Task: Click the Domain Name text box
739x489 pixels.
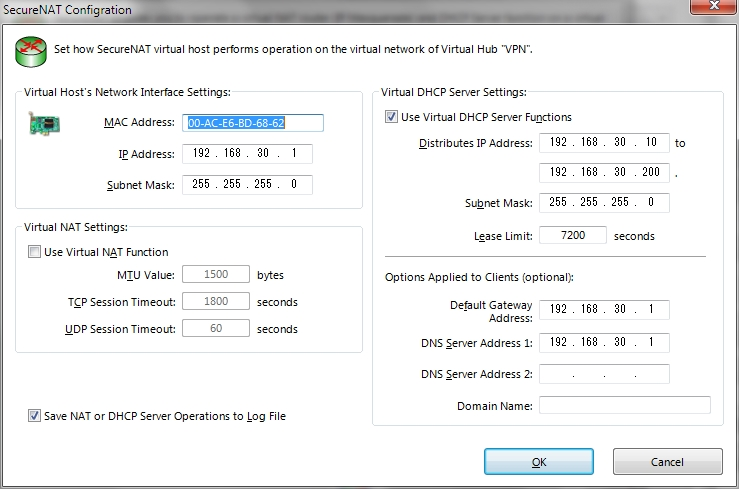Action: click(625, 405)
